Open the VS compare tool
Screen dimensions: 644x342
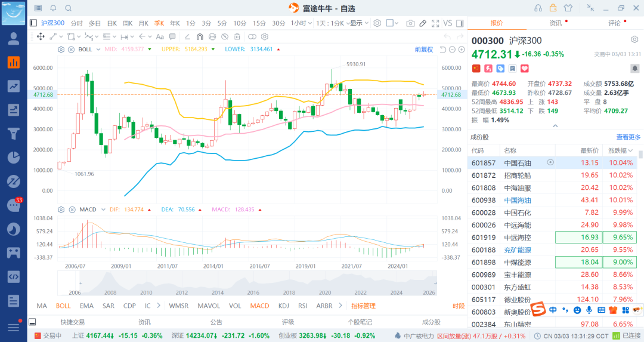click(x=448, y=23)
